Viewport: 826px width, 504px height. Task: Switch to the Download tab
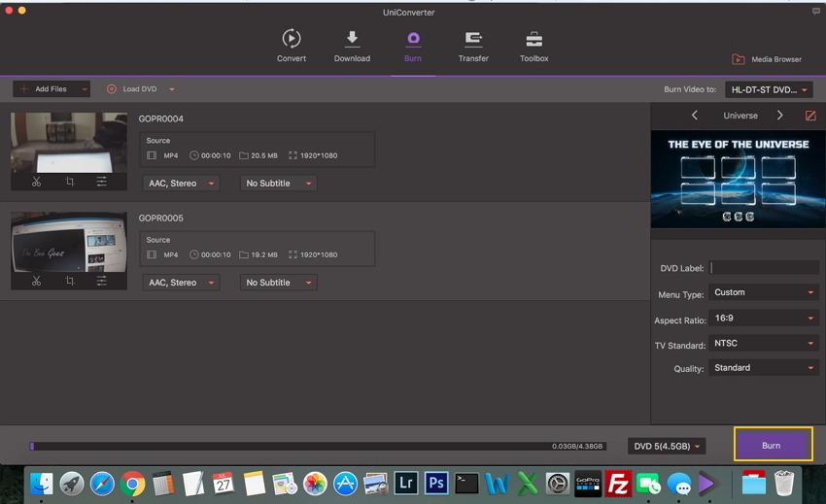click(352, 46)
